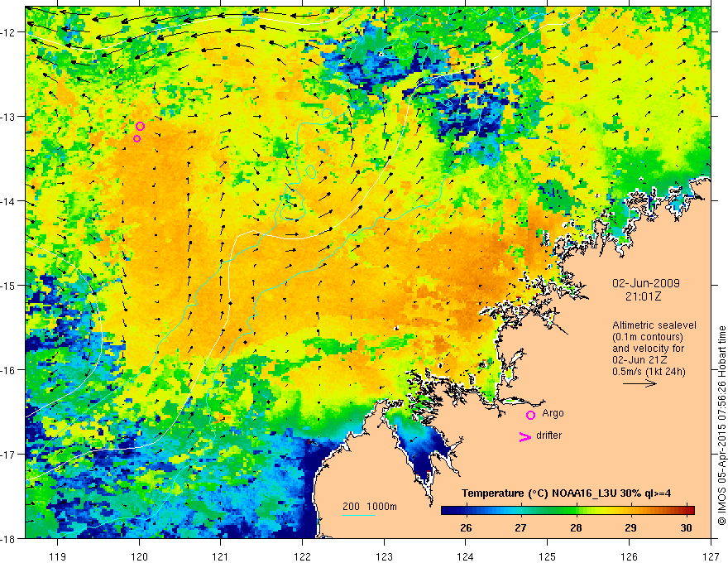Viewport: 728px width, 563px height.
Task: Click the magenta Argo legend circle
Action: click(x=530, y=415)
